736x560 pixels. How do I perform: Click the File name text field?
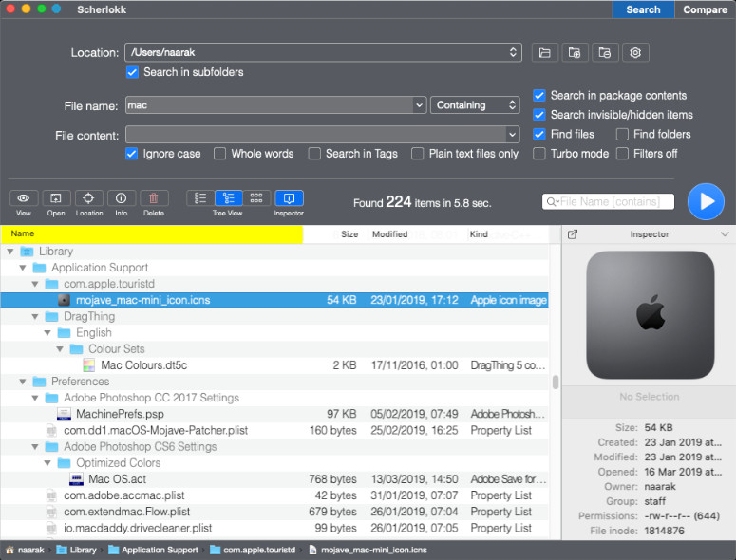[x=270, y=105]
